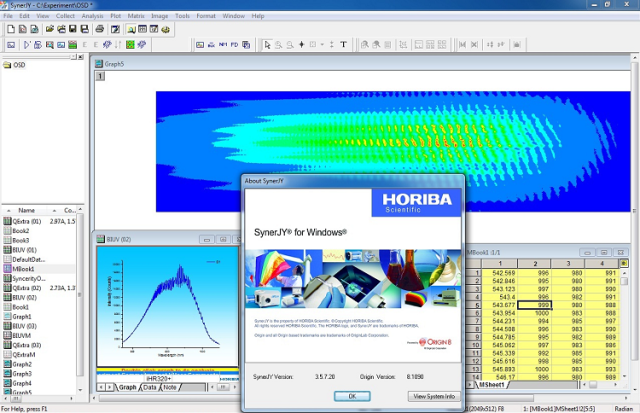Select Graph1 in the project list
This screenshot has width=640, height=413.
23,316
